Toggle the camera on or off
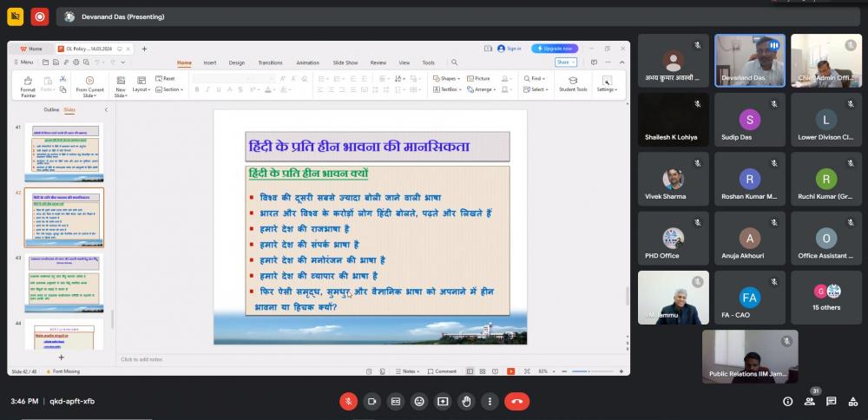868x420 pixels. coord(372,401)
